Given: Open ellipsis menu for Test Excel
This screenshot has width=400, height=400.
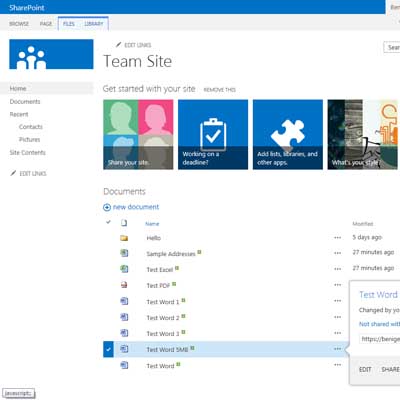Looking at the screenshot, I should [337, 269].
